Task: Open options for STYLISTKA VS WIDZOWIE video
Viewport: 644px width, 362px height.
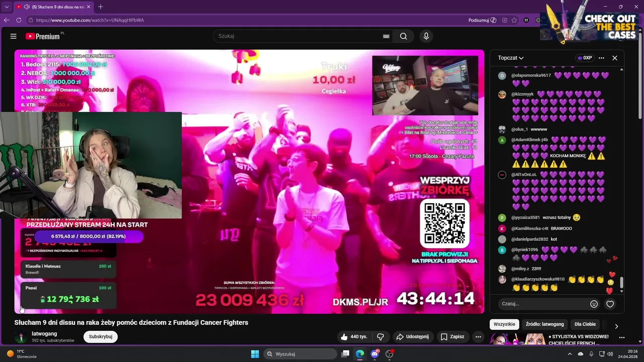Action: pos(622,337)
